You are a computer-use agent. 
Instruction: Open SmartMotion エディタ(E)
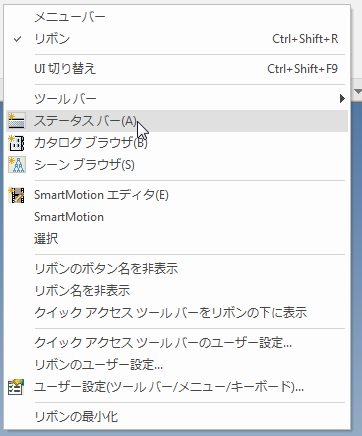coord(177,195)
